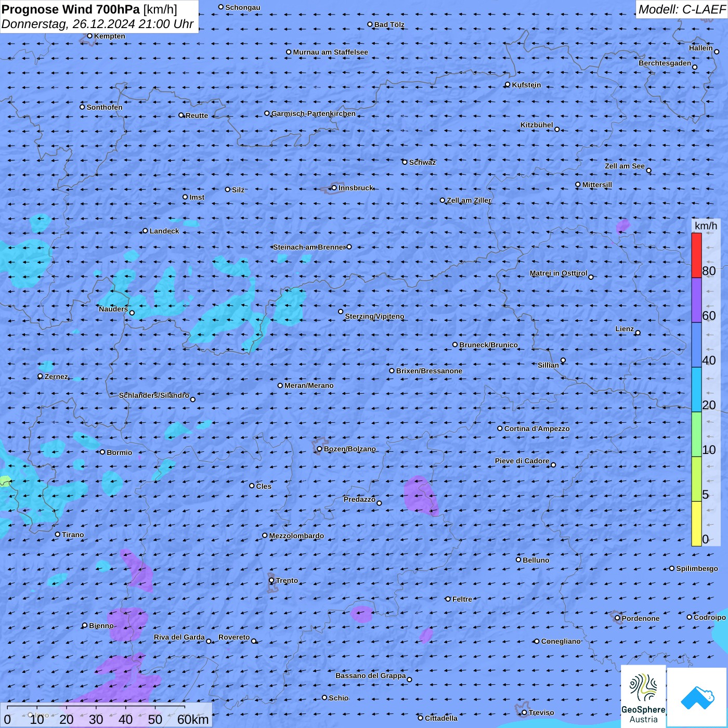Click the date 'Donnerstag, 26.12.2024 21:00 Uhr'
The height and width of the screenshot is (728, 728).
(98, 24)
